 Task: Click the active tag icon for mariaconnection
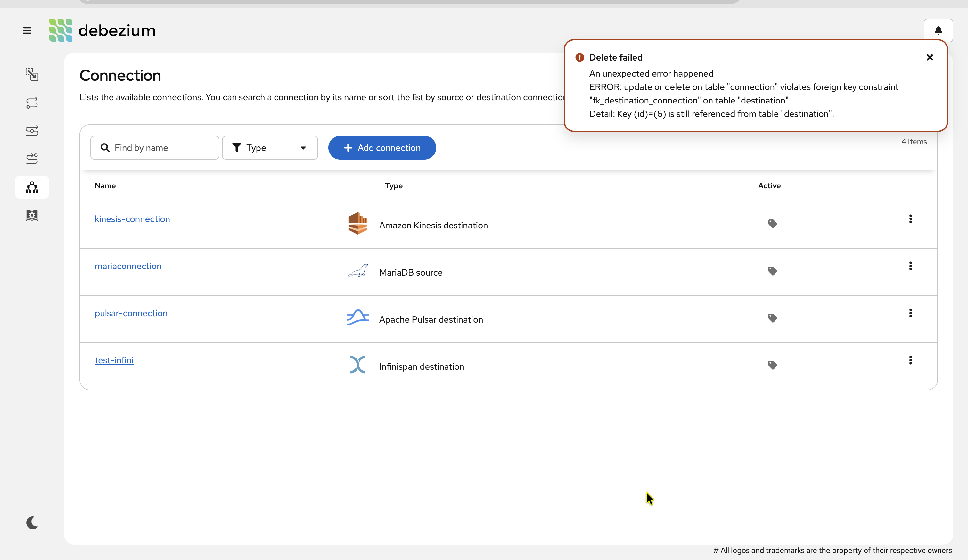pyautogui.click(x=773, y=271)
